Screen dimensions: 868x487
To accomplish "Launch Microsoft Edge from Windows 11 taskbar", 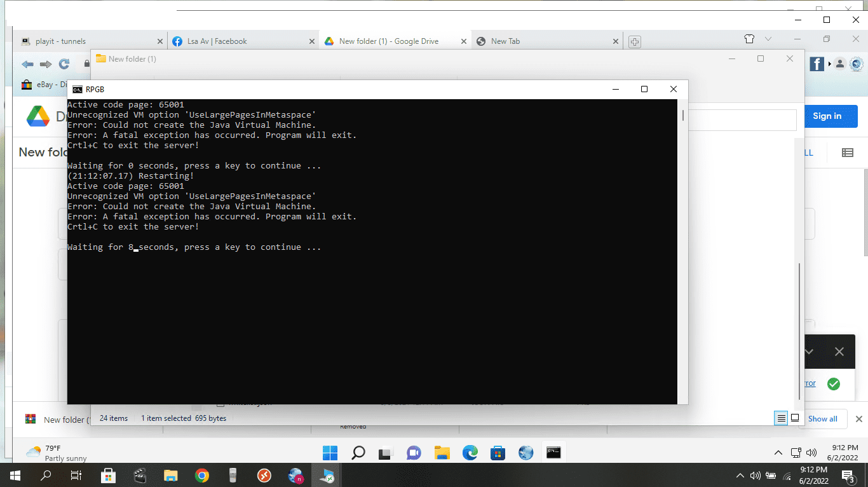I will pyautogui.click(x=470, y=453).
